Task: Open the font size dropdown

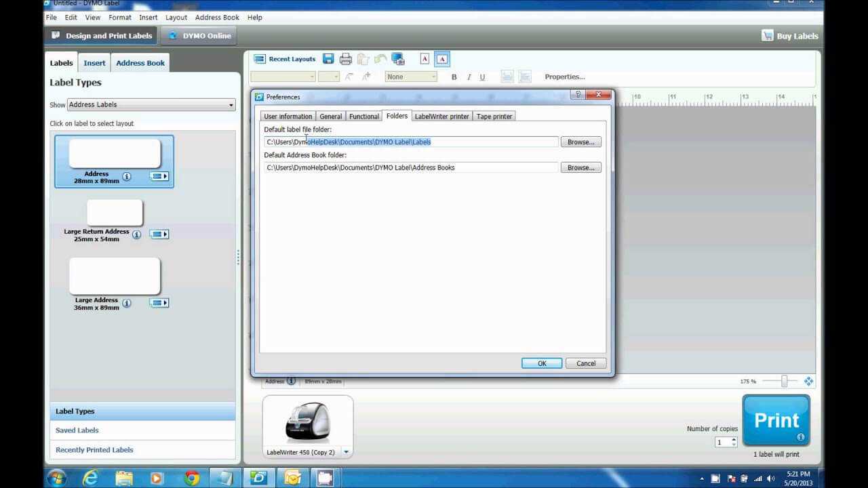Action: tap(328, 77)
